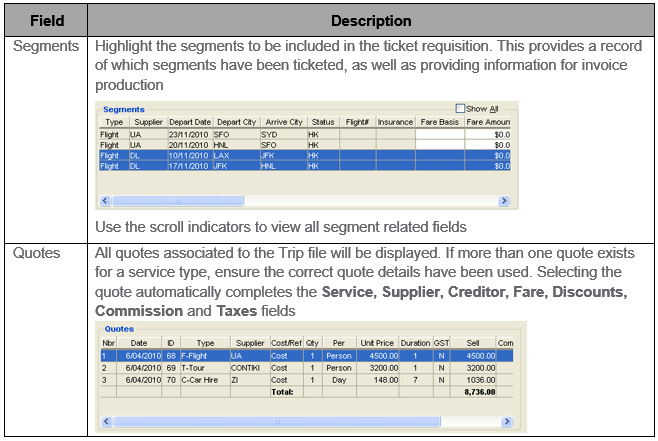
Task: Click Fare Basis field of SFO-SYD segment
Action: pyautogui.click(x=440, y=135)
